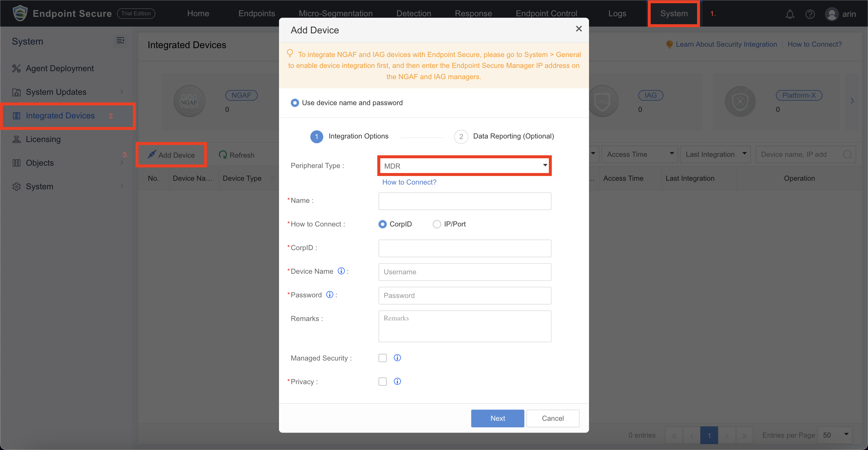Enable the Managed Security checkbox
The image size is (868, 450).
pyautogui.click(x=382, y=358)
